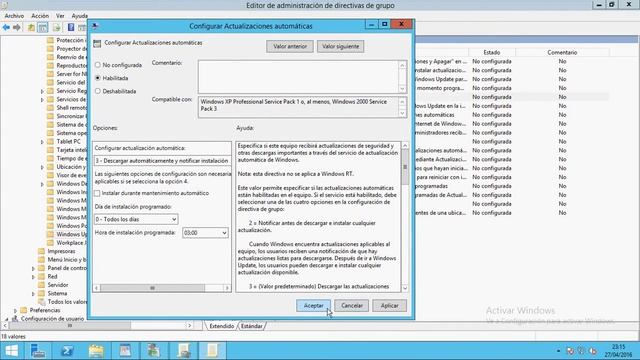This screenshot has width=640, height=360.
Task: Click the Estado column header
Action: [492, 52]
